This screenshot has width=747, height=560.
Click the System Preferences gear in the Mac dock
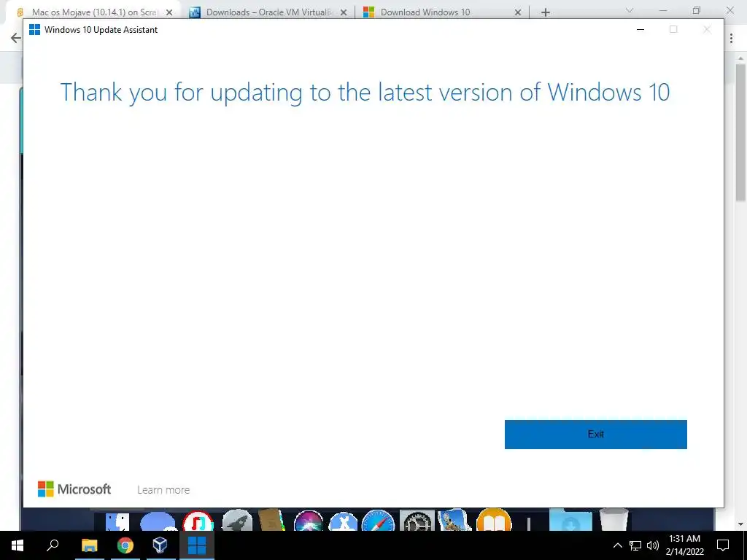[x=417, y=520]
